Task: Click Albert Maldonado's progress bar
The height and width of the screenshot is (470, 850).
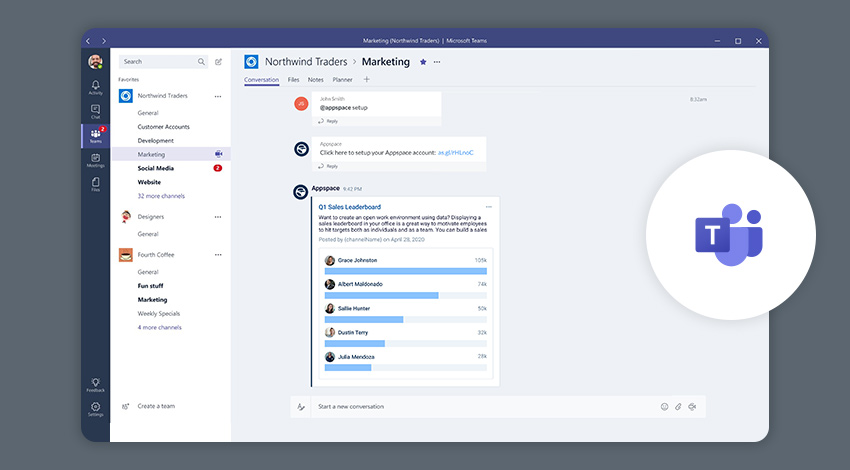Action: 405,295
